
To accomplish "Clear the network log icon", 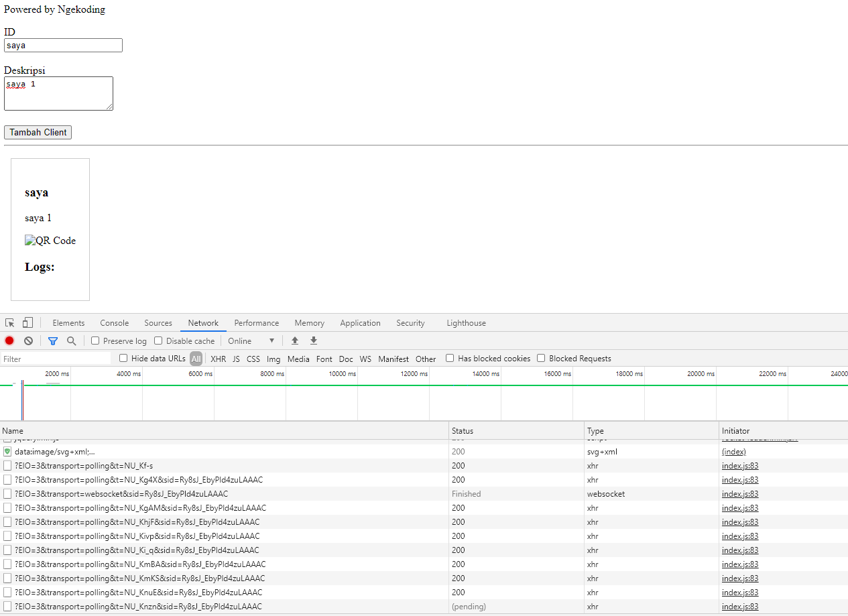I will (x=28, y=341).
